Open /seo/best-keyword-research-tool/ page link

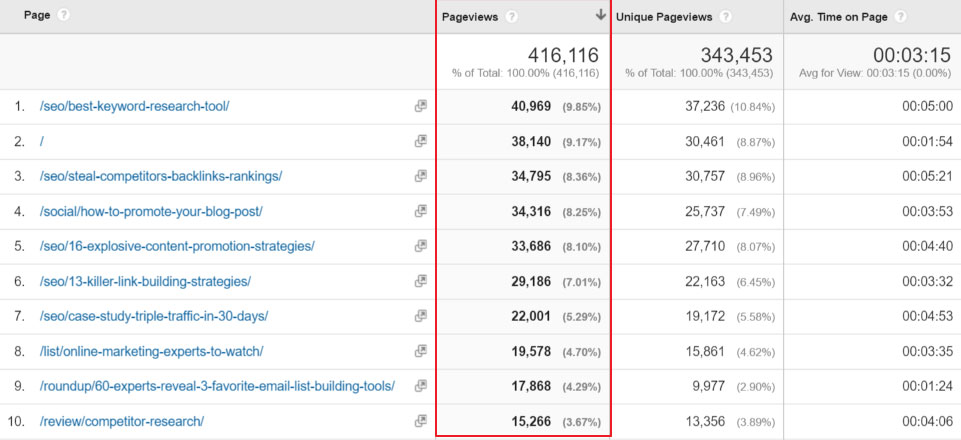134,106
